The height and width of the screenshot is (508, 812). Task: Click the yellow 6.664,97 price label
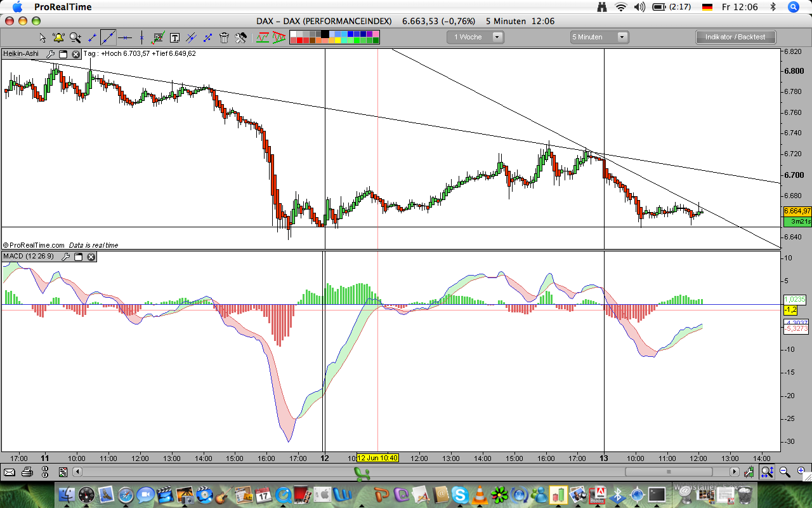click(797, 211)
